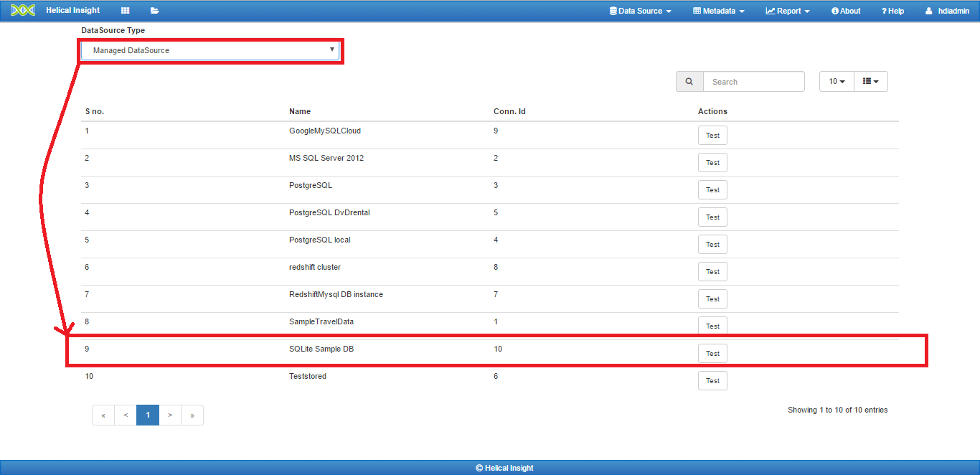Open the grid apps icon in navbar

(126, 11)
